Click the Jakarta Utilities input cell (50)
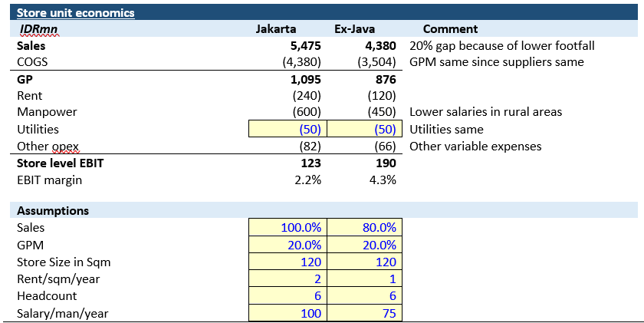The height and width of the screenshot is (323, 644). pos(288,129)
